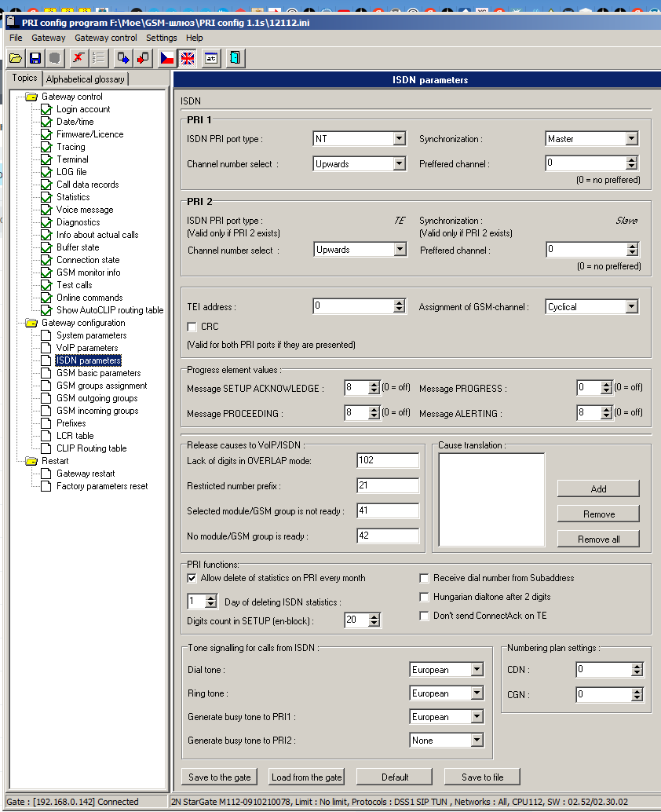Click the greyed-out speech bubble toolbar icon
This screenshot has width=661, height=812.
point(54,58)
